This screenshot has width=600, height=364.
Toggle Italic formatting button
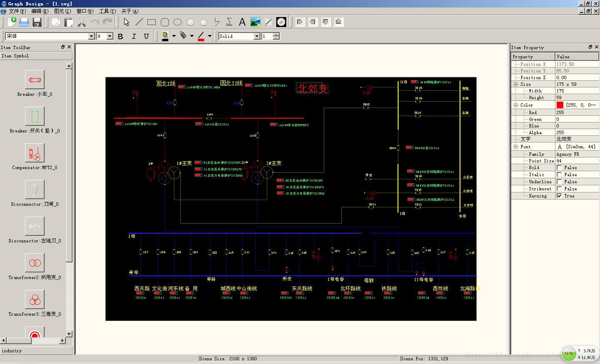pos(133,36)
